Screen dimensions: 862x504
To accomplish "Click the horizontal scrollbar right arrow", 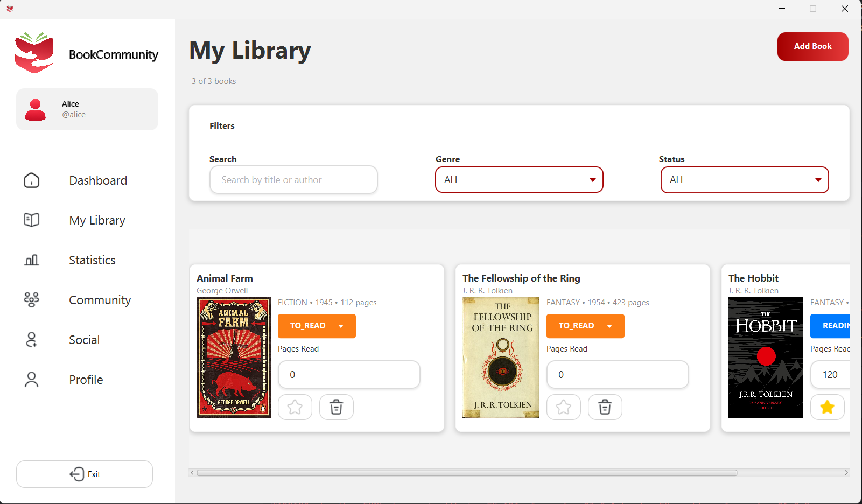I will coord(846,473).
